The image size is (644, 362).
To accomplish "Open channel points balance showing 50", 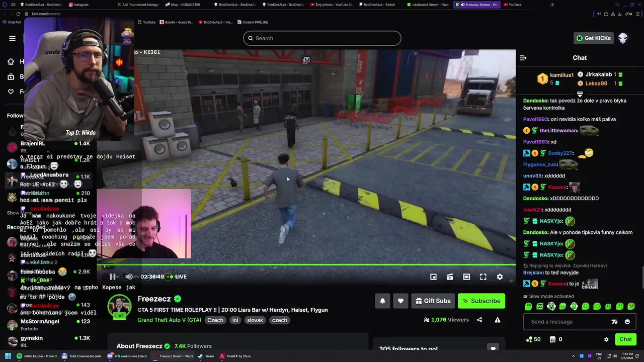I will (533, 339).
